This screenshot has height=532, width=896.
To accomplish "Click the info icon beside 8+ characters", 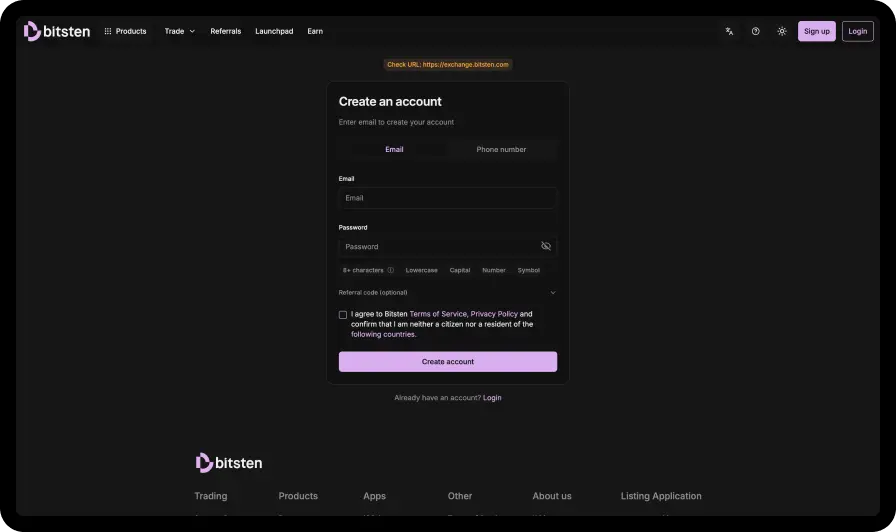I will 390,270.
